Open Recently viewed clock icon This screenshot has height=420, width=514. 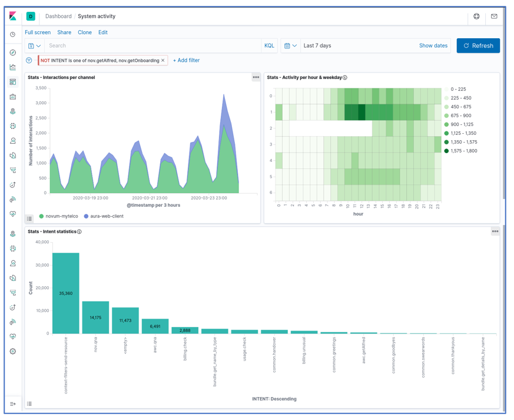(13, 34)
